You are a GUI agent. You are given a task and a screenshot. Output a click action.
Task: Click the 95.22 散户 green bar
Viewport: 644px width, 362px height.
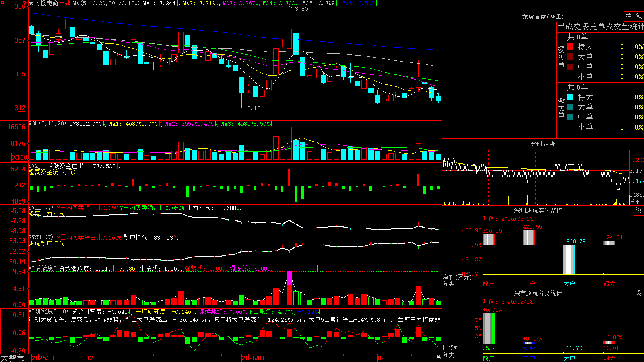tap(489, 329)
